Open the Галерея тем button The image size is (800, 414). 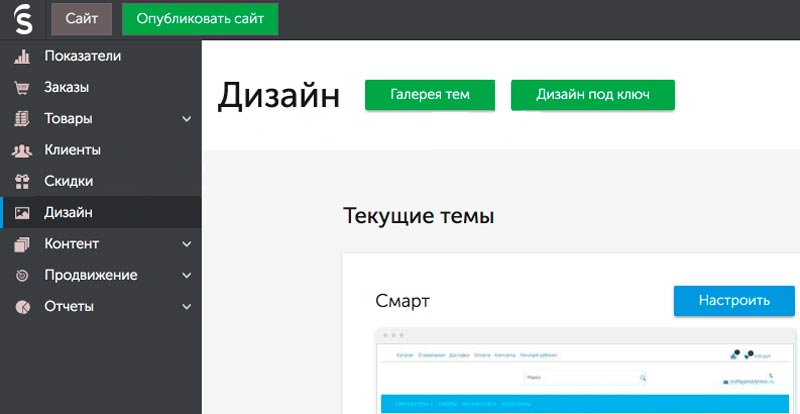pos(430,95)
